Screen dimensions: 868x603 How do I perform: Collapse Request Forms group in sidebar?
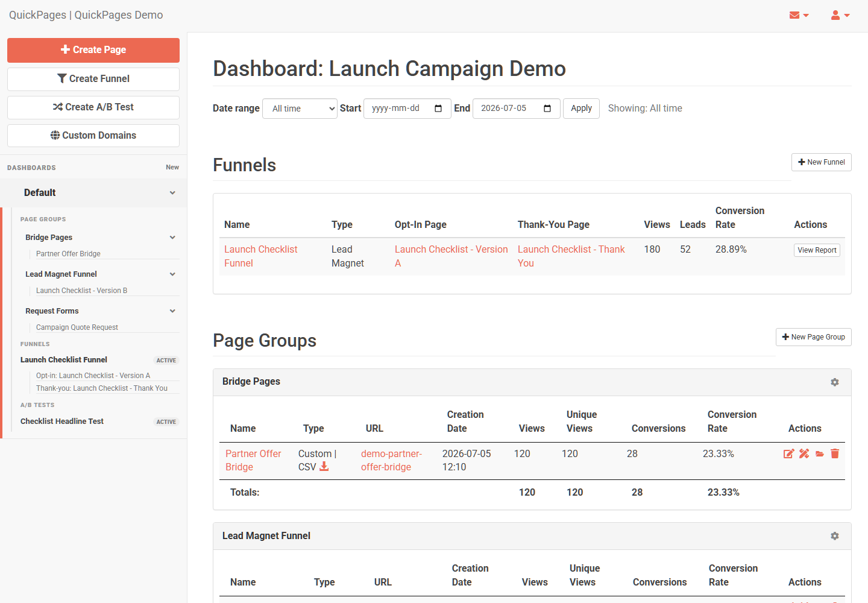pyautogui.click(x=172, y=311)
